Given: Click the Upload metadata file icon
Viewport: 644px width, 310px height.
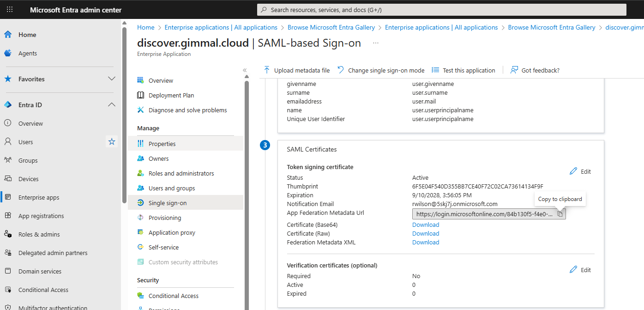Looking at the screenshot, I should click(267, 70).
